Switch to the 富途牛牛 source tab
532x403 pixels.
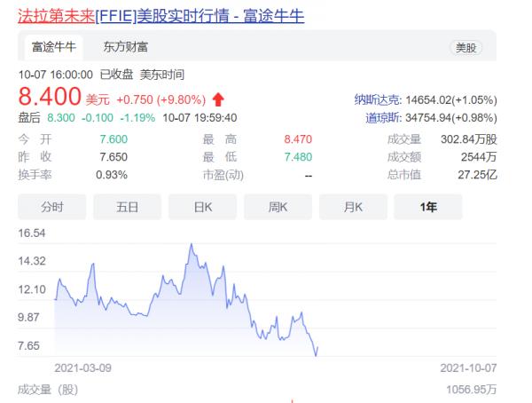[53, 47]
